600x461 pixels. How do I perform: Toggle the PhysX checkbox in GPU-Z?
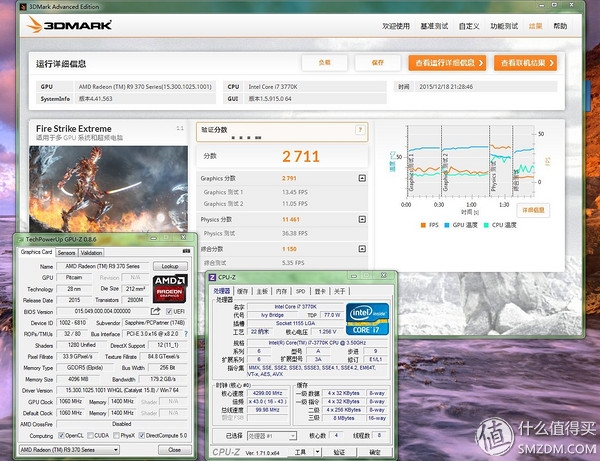pyautogui.click(x=116, y=435)
